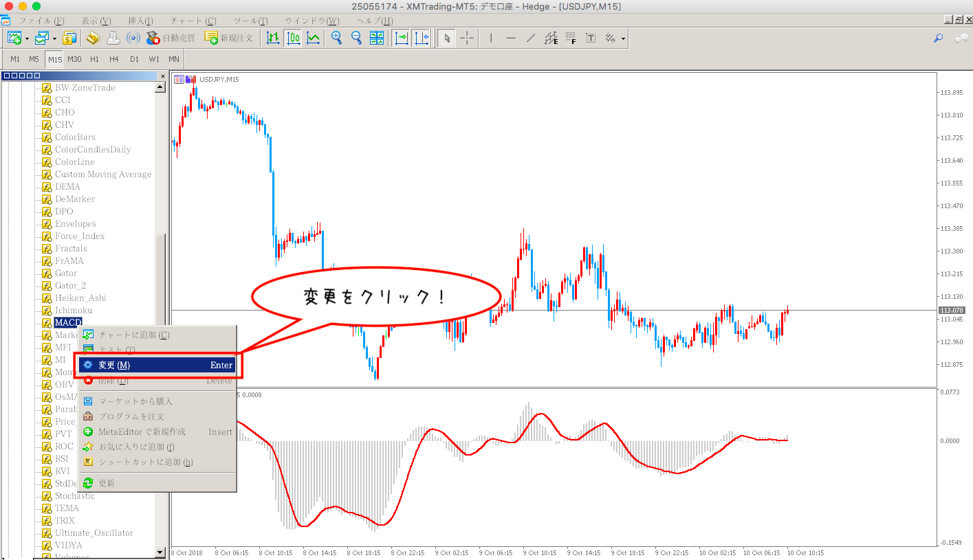This screenshot has height=560, width=973.
Task: Open the profiles dropdown arrow
Action: [55, 38]
